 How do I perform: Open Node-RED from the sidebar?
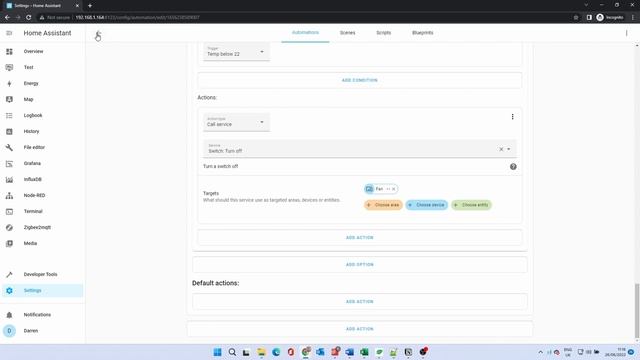(42, 196)
